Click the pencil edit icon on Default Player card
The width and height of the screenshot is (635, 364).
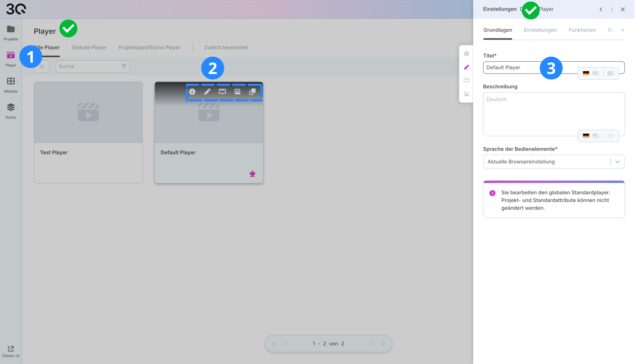[x=207, y=92]
